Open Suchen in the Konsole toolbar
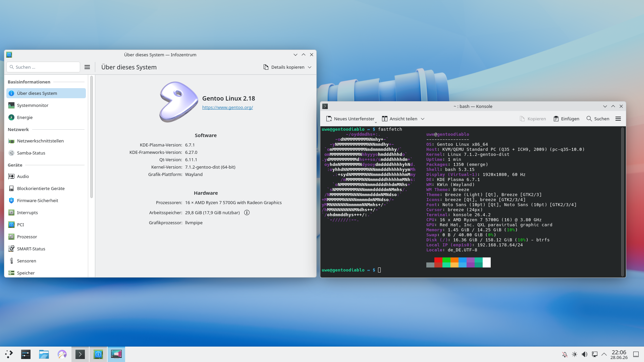 pos(598,119)
